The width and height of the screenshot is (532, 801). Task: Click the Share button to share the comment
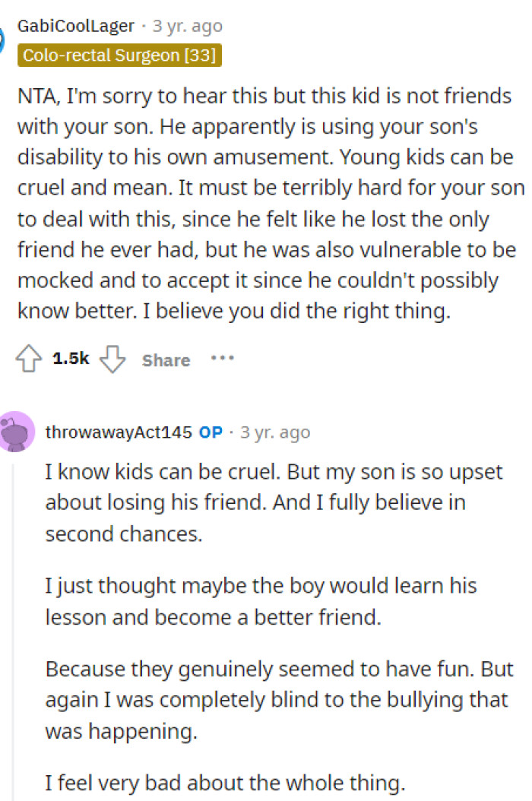(165, 359)
